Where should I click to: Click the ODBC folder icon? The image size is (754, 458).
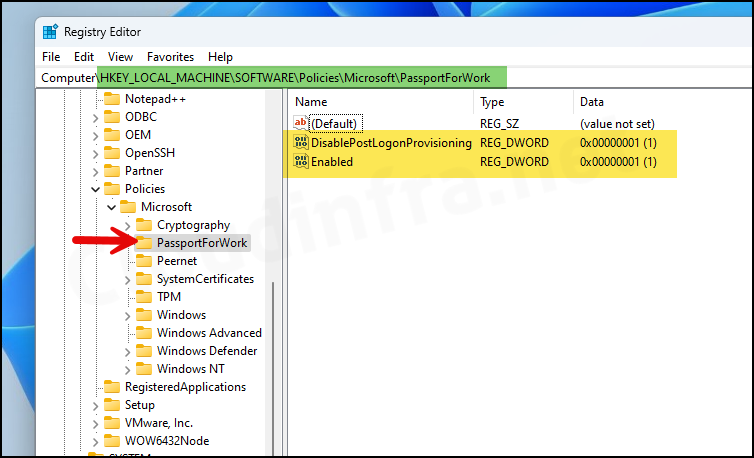[x=112, y=117]
